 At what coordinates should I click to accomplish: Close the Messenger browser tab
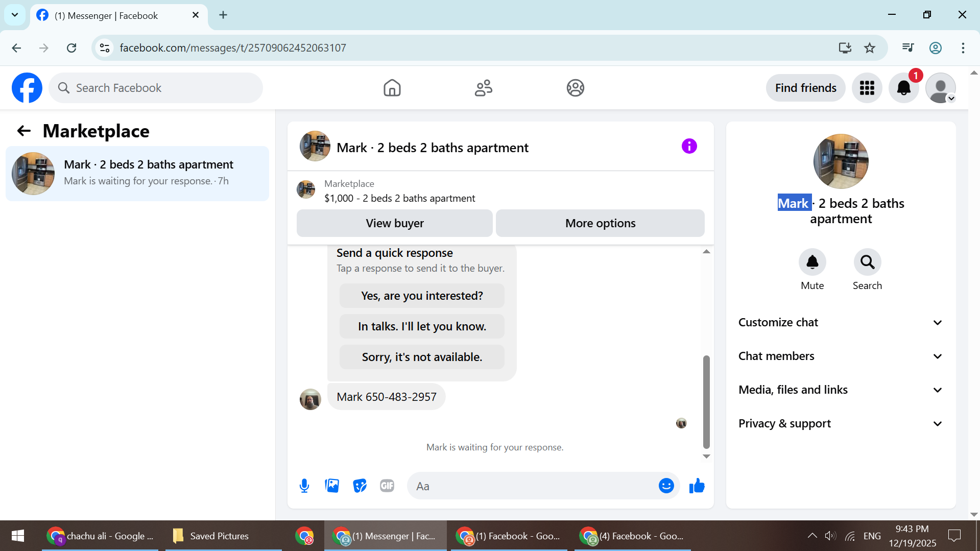[196, 15]
